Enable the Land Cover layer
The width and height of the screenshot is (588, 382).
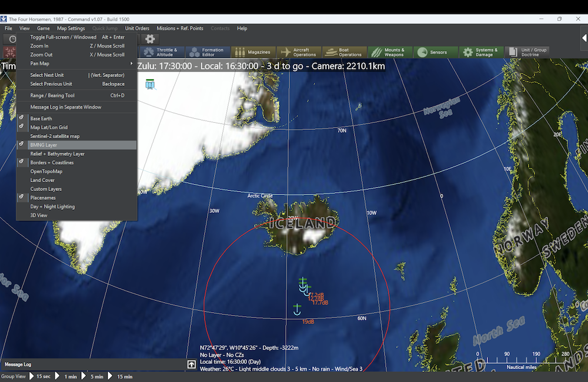point(76,180)
